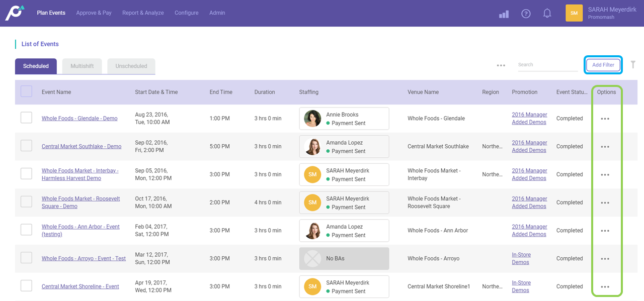644x301 pixels.
Task: Open the Configure menu
Action: [187, 13]
